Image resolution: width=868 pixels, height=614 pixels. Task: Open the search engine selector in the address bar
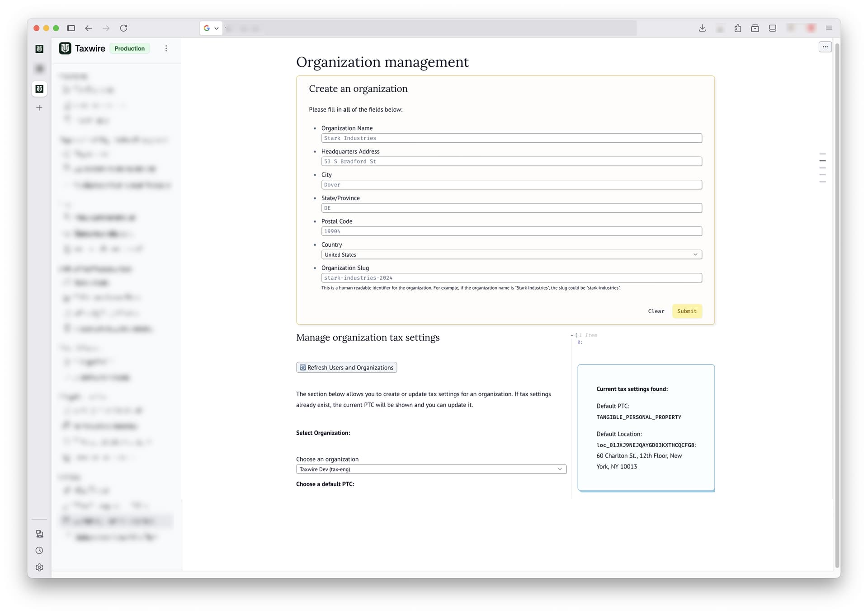point(211,28)
